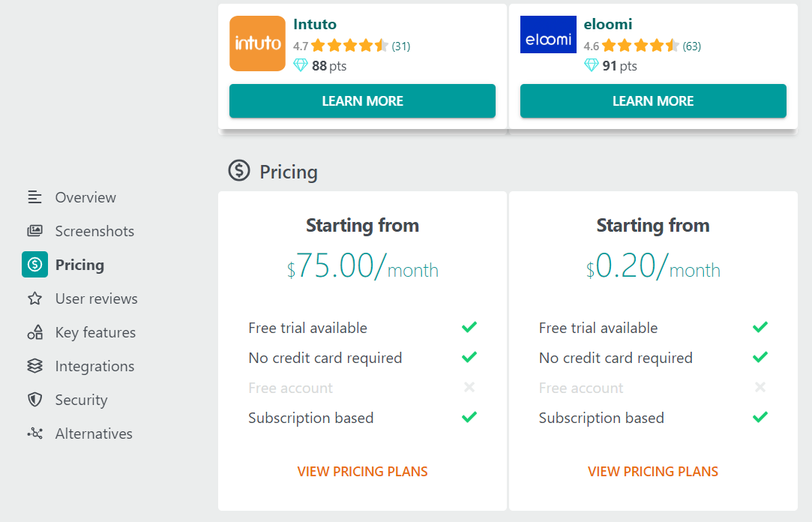Select the Security shield icon
The image size is (812, 522).
click(x=34, y=399)
